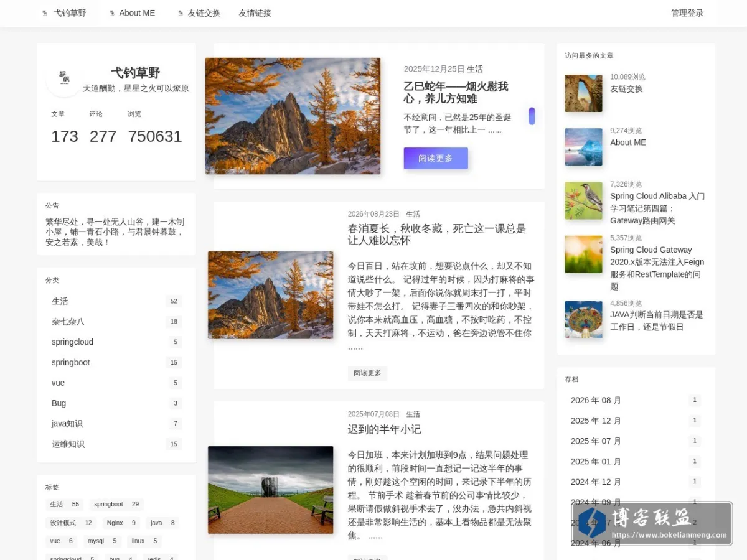Viewport: 747px width, 560px height.
Task: Click the Nginx 9 tag chip
Action: click(x=121, y=523)
